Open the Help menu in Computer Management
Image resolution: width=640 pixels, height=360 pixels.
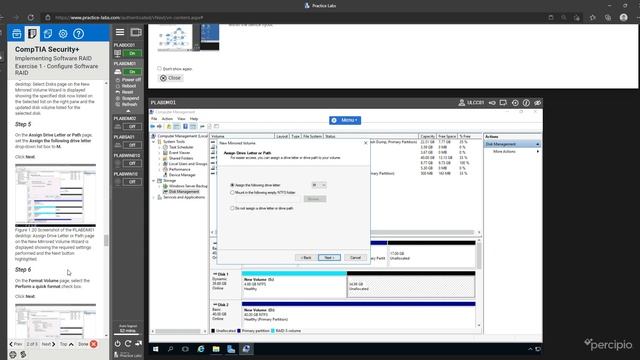pyautogui.click(x=194, y=119)
